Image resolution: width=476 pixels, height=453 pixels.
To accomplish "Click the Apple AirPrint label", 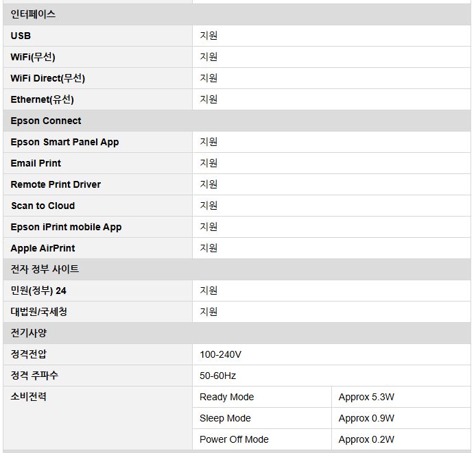I will (x=43, y=248).
